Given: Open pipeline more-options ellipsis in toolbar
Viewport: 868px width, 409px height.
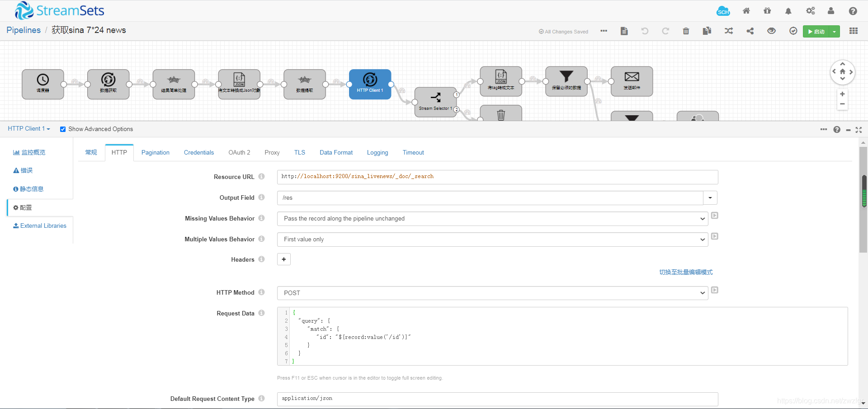Looking at the screenshot, I should click(604, 31).
